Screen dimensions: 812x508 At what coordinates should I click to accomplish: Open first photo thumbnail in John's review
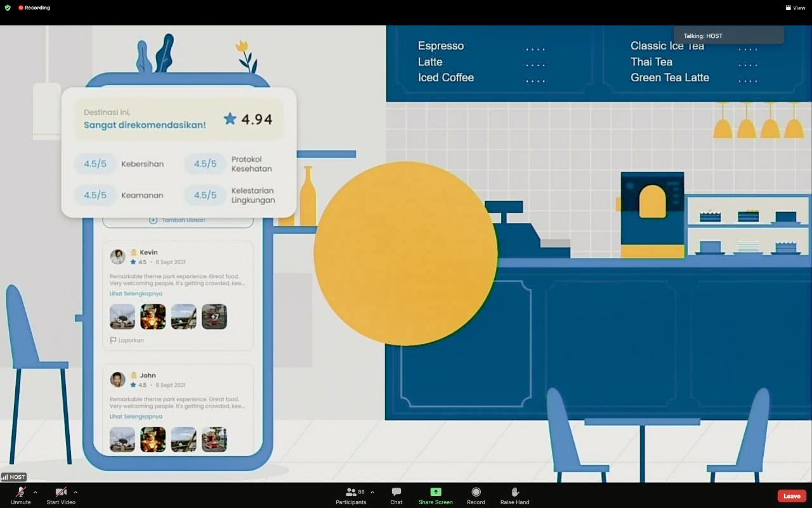[x=122, y=439]
